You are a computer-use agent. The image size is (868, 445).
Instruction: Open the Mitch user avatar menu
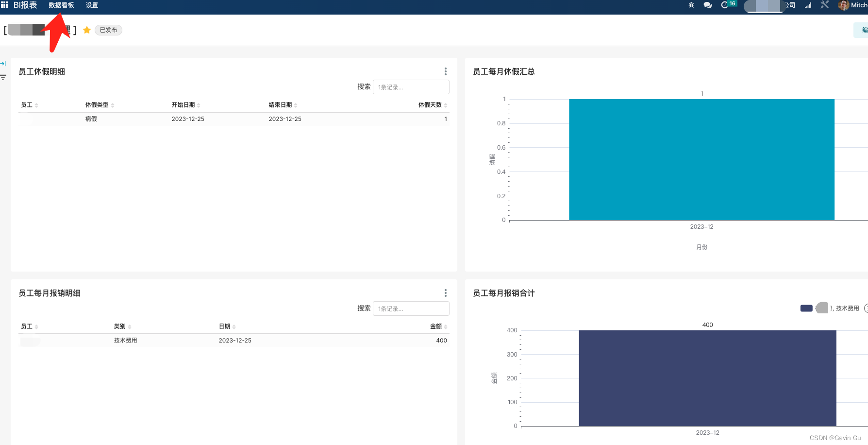852,5
